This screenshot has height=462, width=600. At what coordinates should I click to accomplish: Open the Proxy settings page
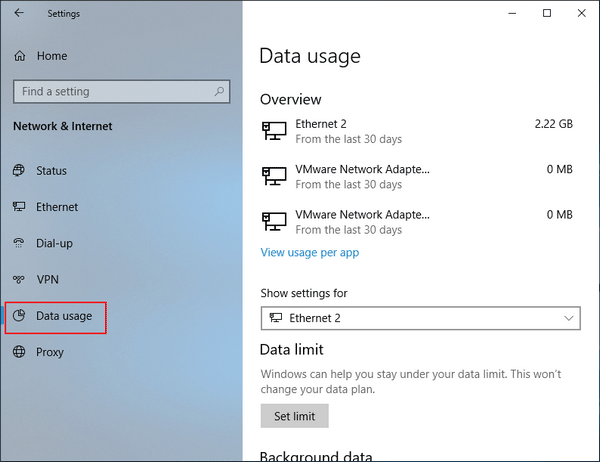50,352
